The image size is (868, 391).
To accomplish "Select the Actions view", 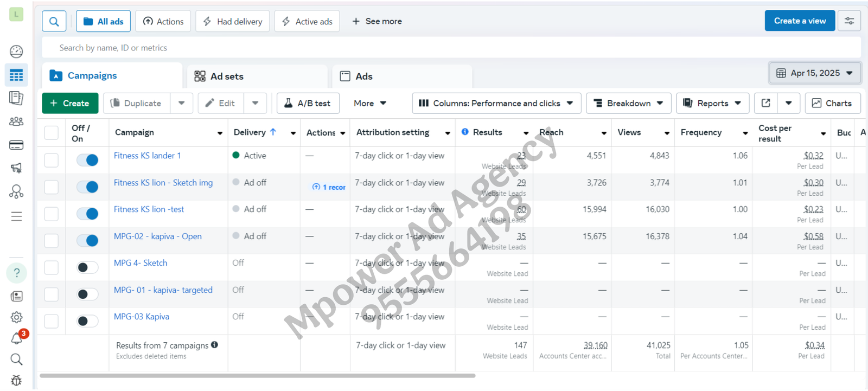I will tap(163, 21).
